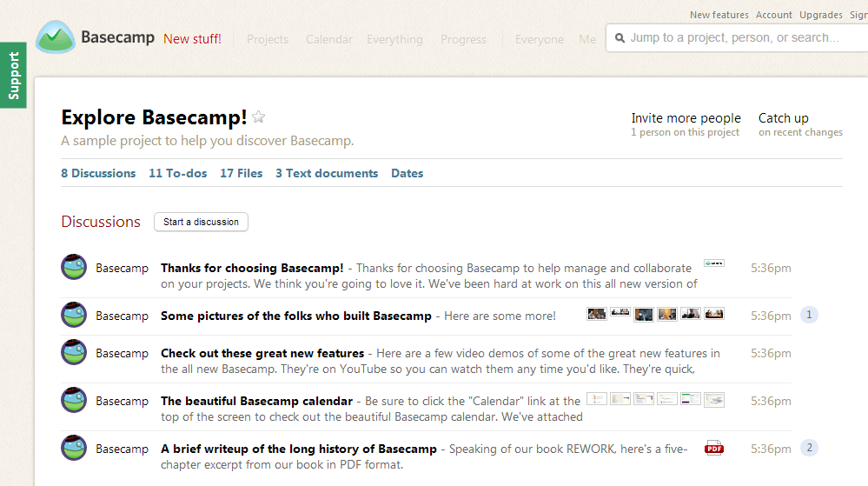The width and height of the screenshot is (868, 486).
Task: Click the search magnifier icon
Action: coord(620,38)
